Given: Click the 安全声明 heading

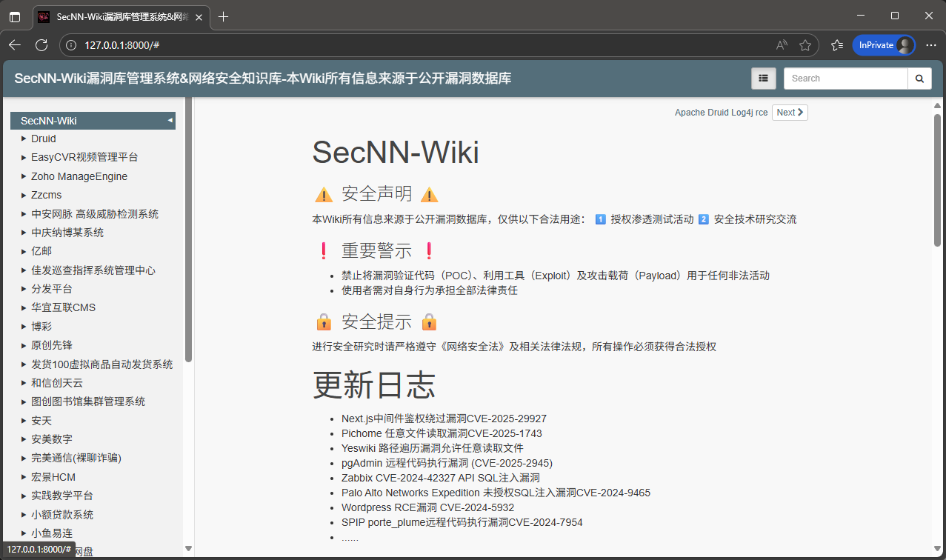Looking at the screenshot, I should click(377, 194).
